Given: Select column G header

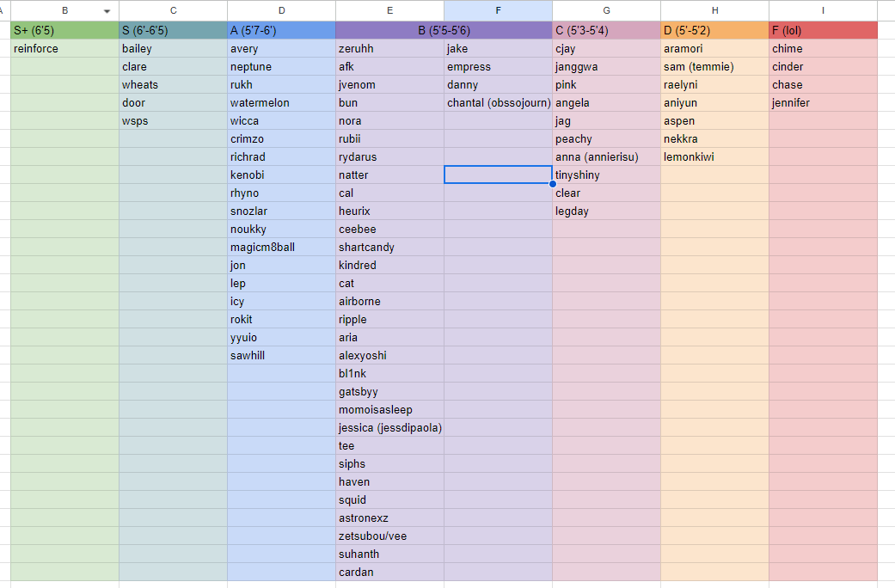Looking at the screenshot, I should 606,10.
